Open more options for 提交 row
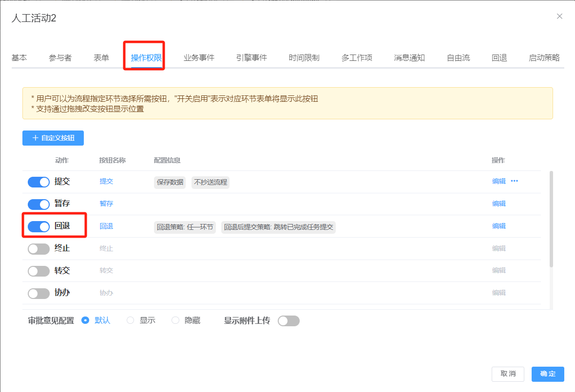Screen dimensions: 575x392 pos(514,181)
